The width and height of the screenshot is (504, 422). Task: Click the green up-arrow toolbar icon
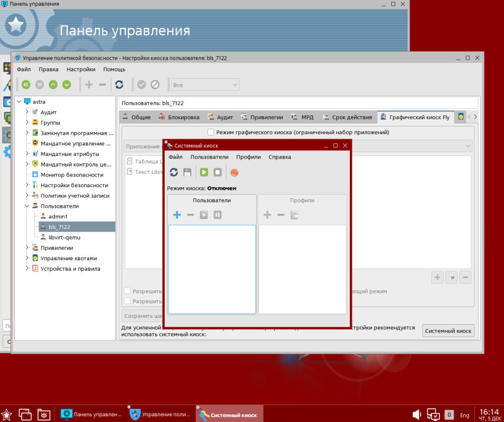53,85
